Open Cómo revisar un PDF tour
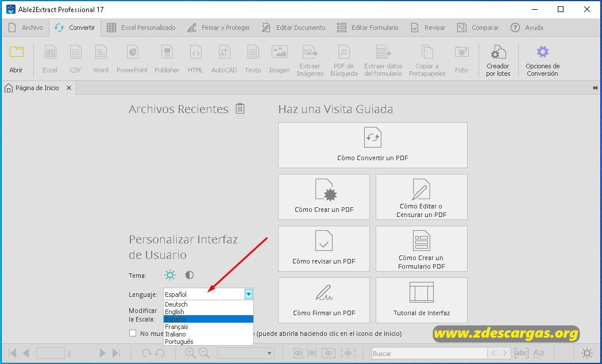Image resolution: width=602 pixels, height=364 pixels. (x=324, y=249)
